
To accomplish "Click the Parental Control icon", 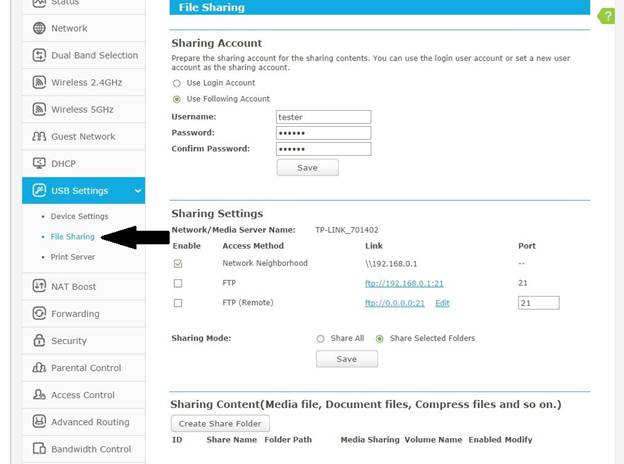I will (39, 367).
